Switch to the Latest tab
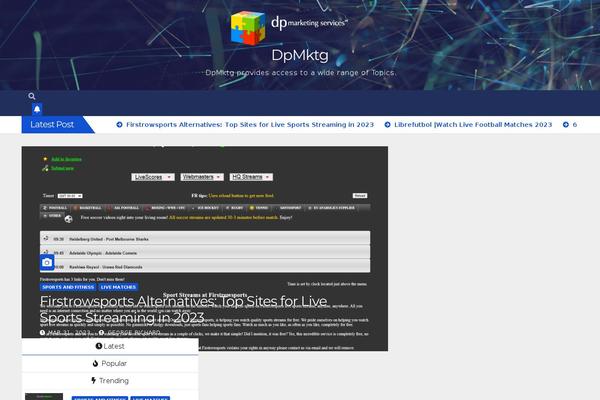 point(110,346)
